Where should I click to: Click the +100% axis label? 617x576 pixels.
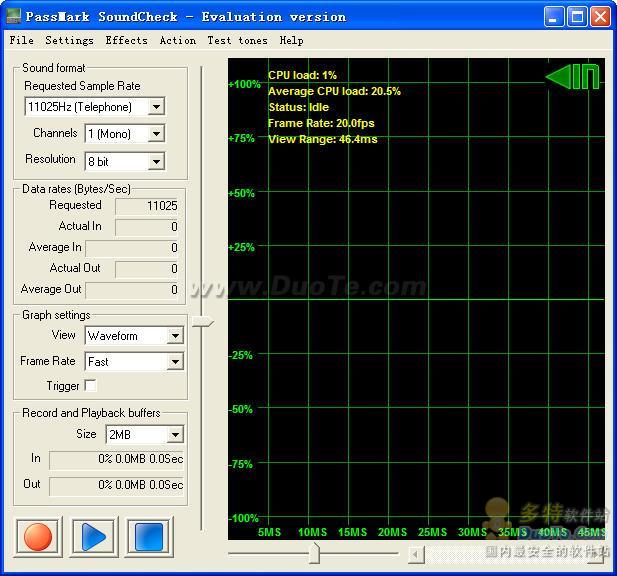244,84
